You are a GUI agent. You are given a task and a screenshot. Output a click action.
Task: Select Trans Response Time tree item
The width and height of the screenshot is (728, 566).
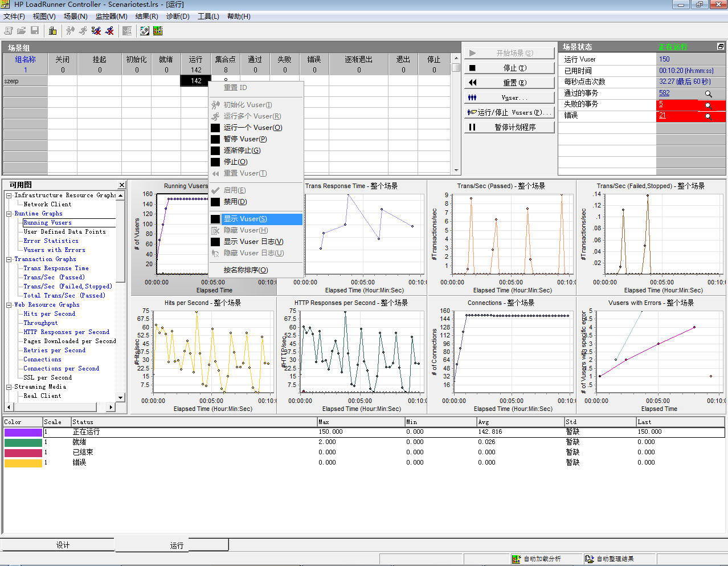tap(56, 268)
